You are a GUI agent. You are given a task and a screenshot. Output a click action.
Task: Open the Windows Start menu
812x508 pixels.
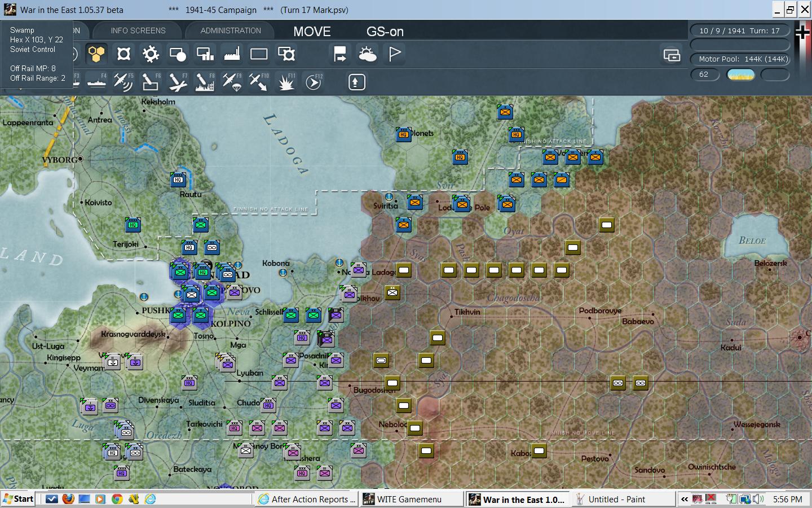pos(19,499)
